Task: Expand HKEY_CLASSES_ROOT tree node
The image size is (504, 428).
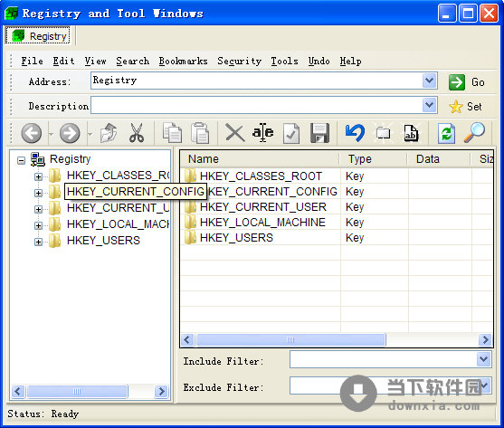Action: [38, 176]
